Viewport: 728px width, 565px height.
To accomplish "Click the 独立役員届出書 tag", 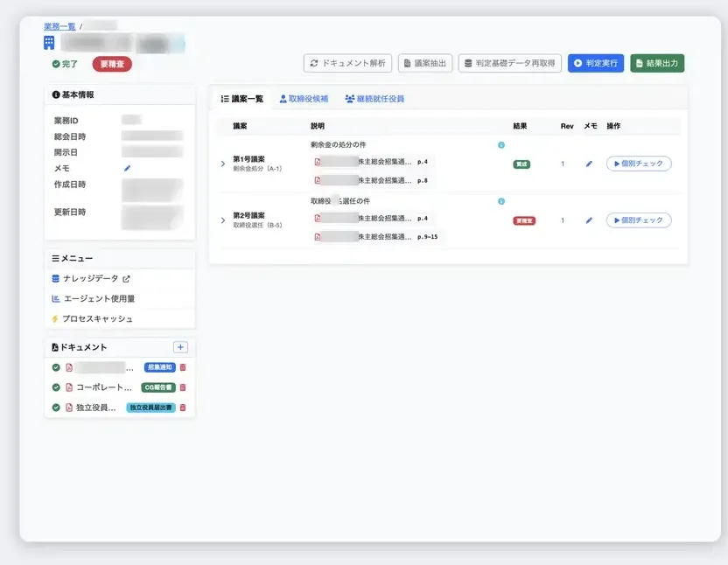I will point(150,408).
